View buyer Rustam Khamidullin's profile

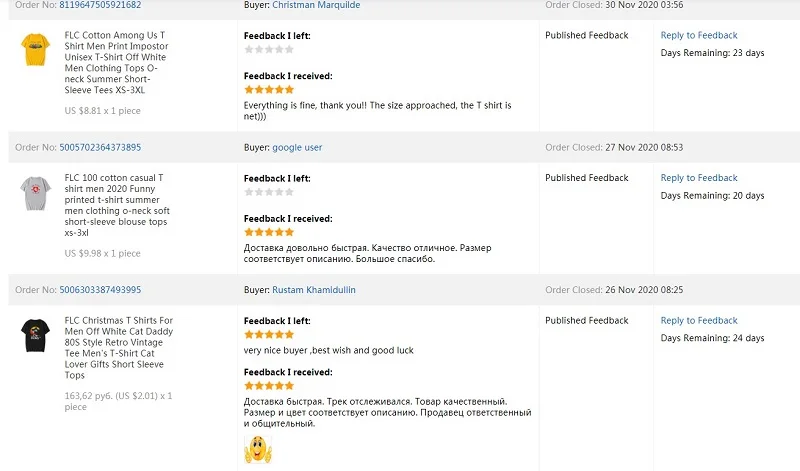314,290
